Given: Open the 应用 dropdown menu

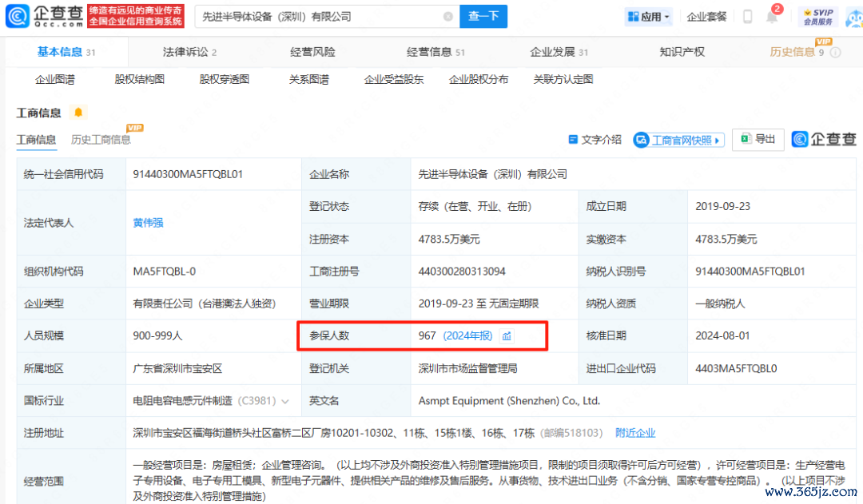Looking at the screenshot, I should point(648,17).
